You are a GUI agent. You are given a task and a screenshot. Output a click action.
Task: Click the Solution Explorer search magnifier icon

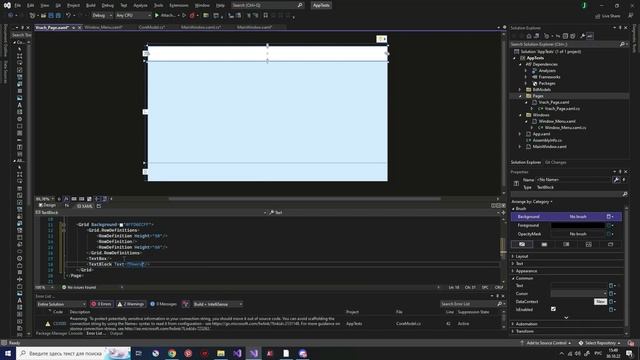(x=622, y=44)
